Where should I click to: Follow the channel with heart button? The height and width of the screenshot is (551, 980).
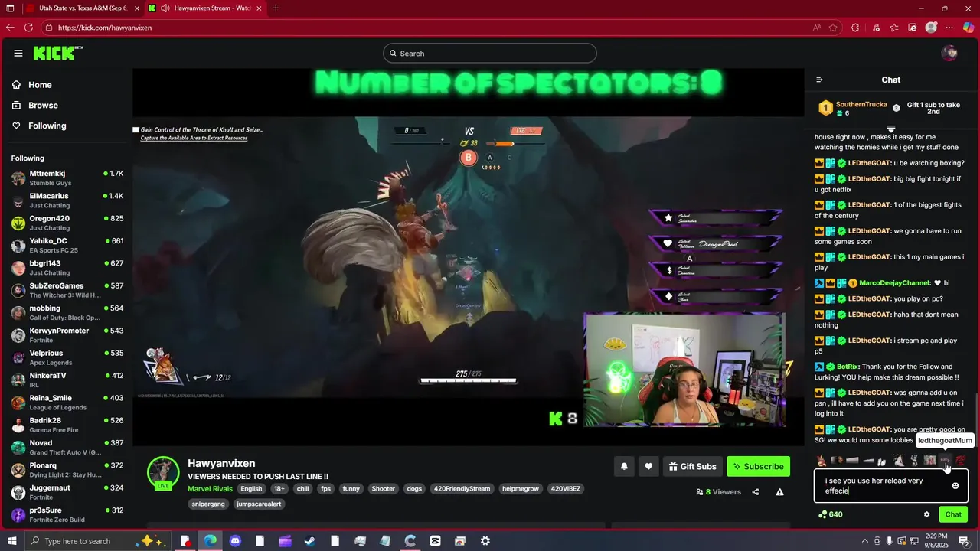click(x=648, y=466)
